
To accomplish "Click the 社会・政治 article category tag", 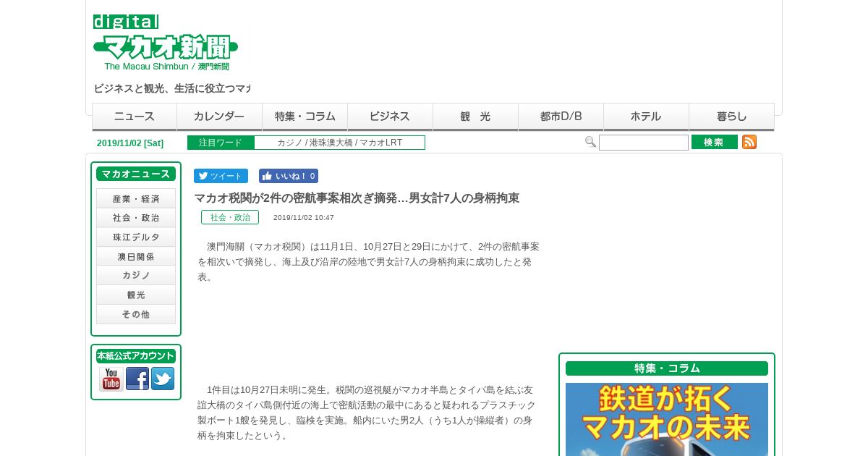I will tap(230, 217).
